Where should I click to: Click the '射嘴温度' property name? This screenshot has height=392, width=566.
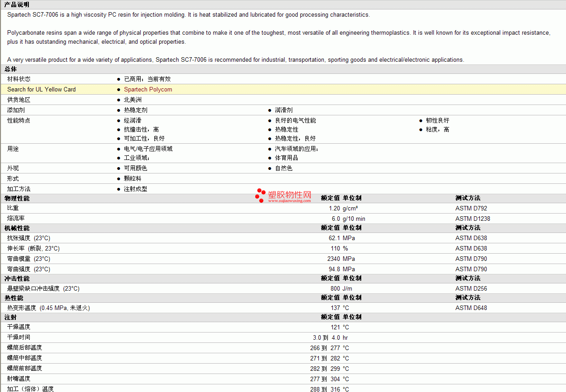click(19, 378)
